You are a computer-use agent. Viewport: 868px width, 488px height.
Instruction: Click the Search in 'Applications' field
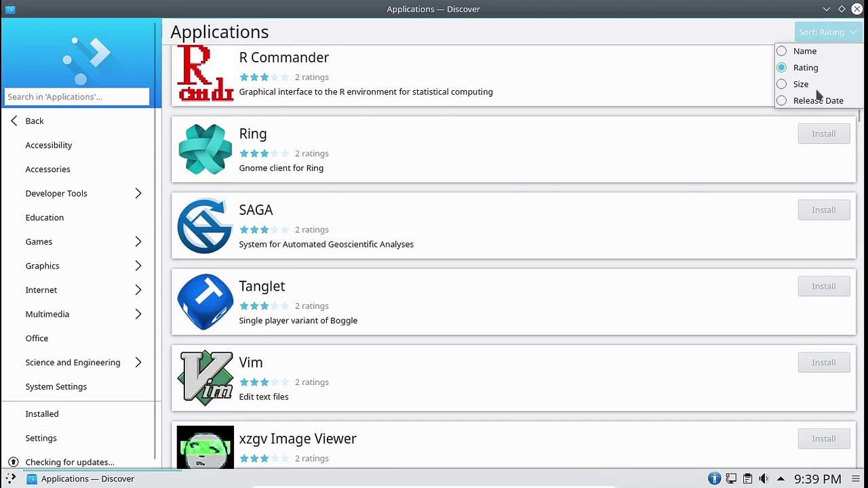click(x=77, y=96)
